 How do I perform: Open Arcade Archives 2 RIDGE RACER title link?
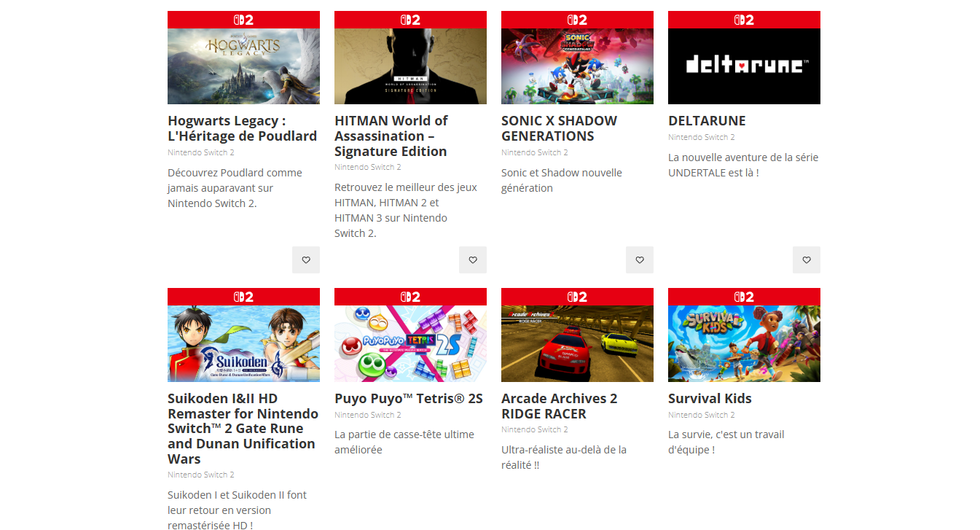point(559,406)
